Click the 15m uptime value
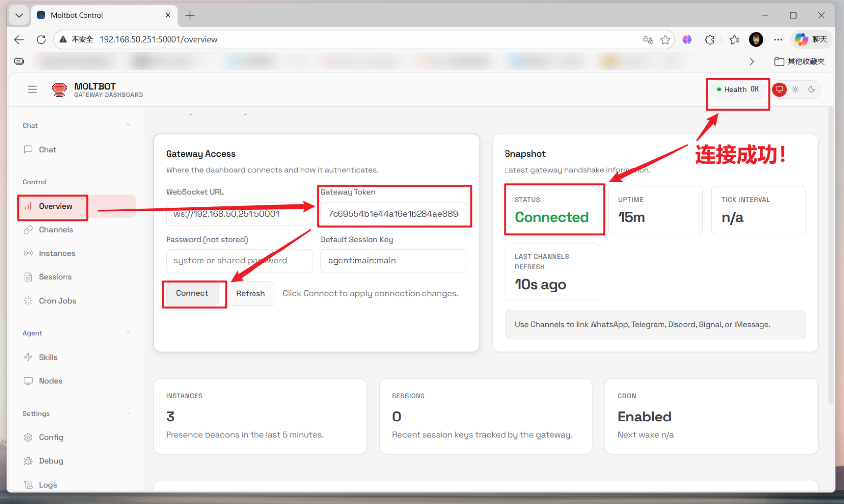Image resolution: width=844 pixels, height=504 pixels. pos(631,217)
